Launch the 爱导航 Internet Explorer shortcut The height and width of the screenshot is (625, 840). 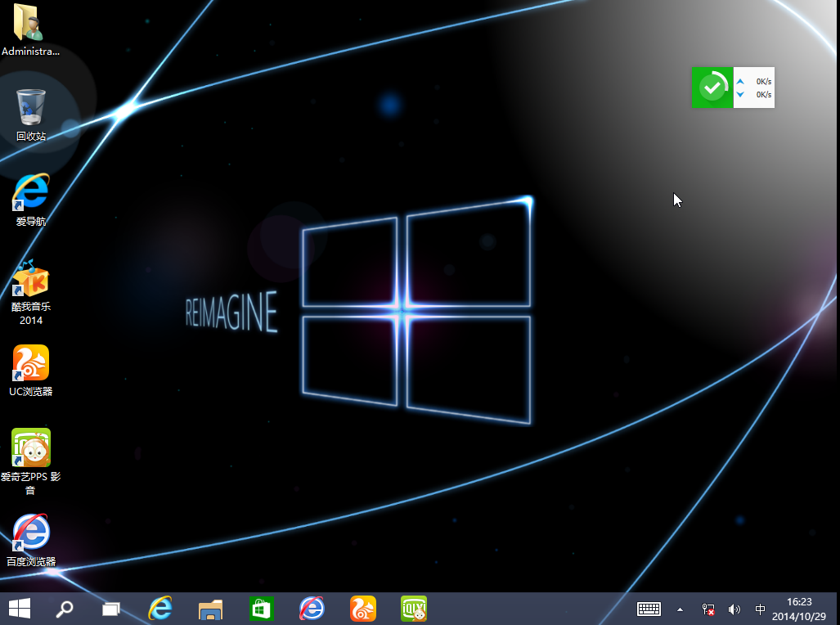pyautogui.click(x=30, y=200)
